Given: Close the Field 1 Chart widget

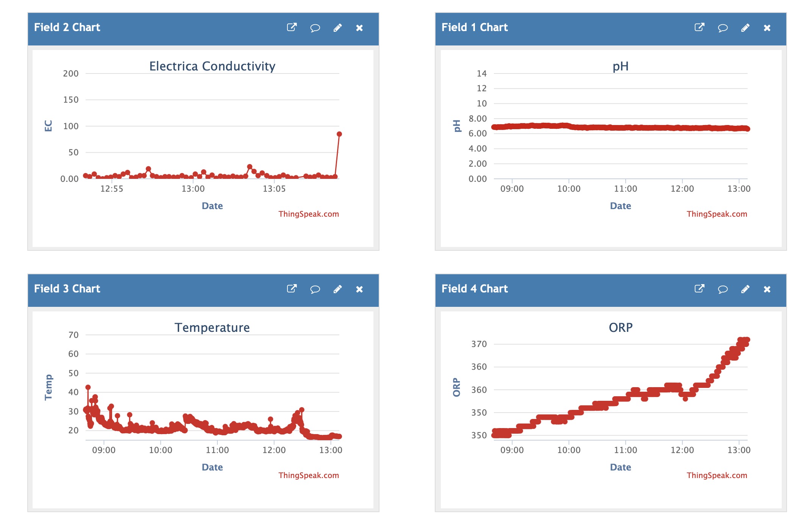Looking at the screenshot, I should [x=767, y=28].
